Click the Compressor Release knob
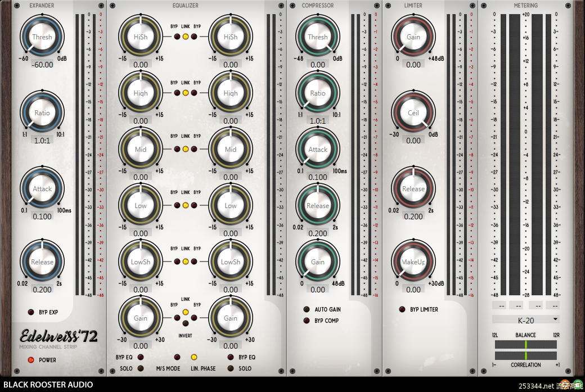Screen dimensions: 585x392 (318, 205)
